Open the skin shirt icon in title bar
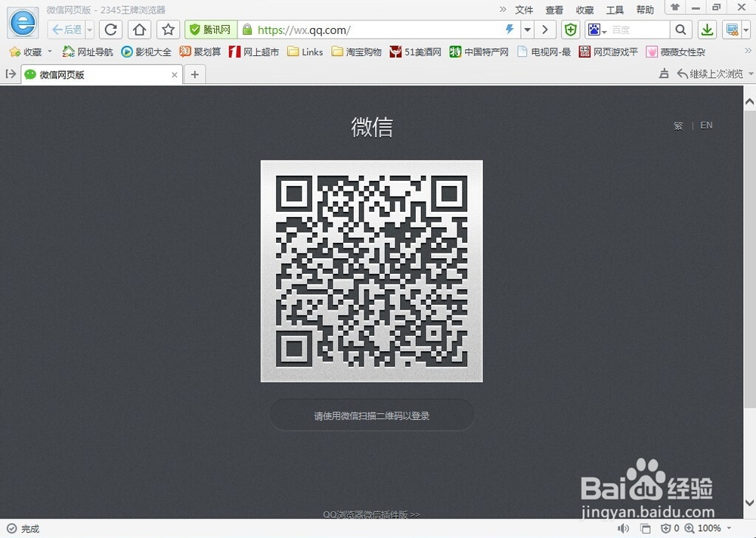The image size is (756, 538). 674,8
